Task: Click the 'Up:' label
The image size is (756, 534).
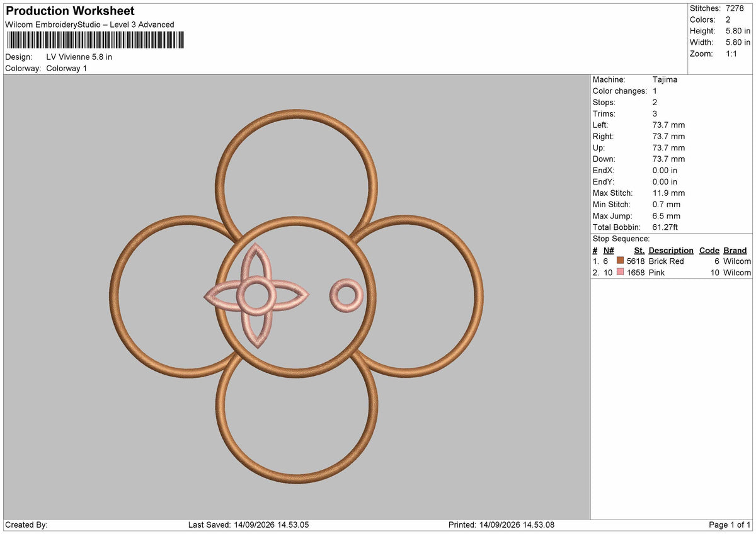Action: [600, 147]
